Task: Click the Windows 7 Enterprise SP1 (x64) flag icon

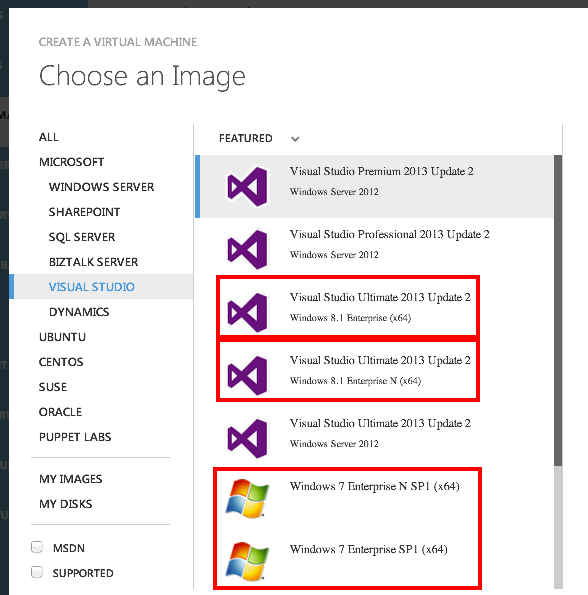Action: coord(247,561)
